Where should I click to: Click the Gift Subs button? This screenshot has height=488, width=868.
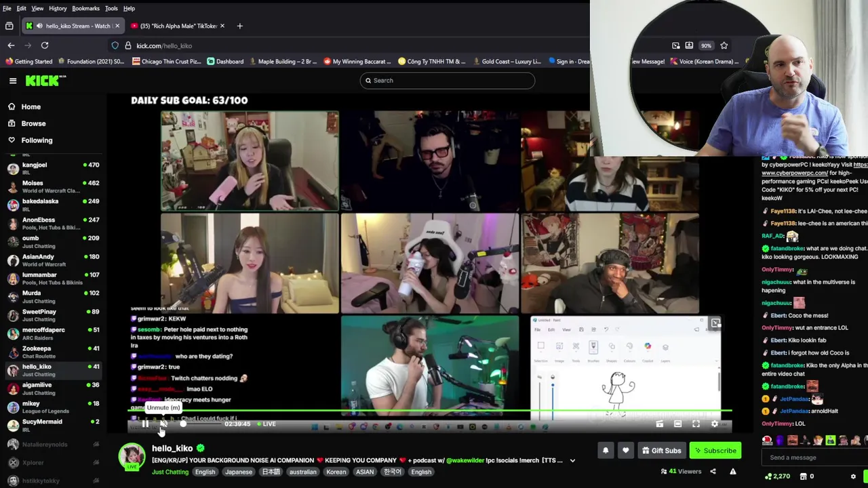(661, 450)
